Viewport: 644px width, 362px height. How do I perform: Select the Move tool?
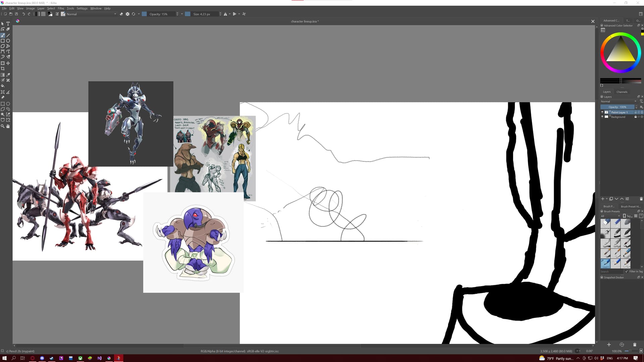(x=8, y=63)
